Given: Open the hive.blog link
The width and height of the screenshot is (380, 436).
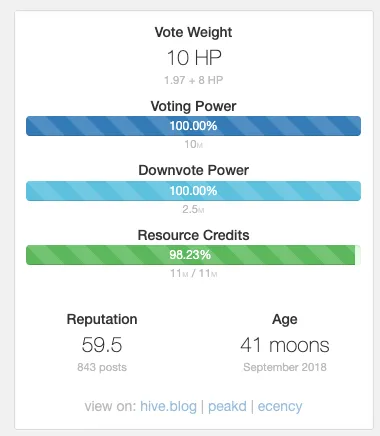Looking at the screenshot, I should [x=168, y=406].
